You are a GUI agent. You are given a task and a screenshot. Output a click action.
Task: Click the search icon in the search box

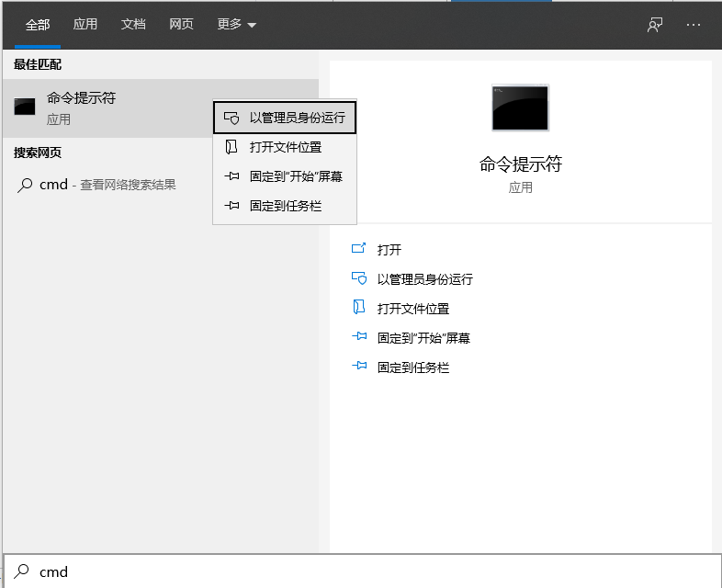[x=21, y=571]
